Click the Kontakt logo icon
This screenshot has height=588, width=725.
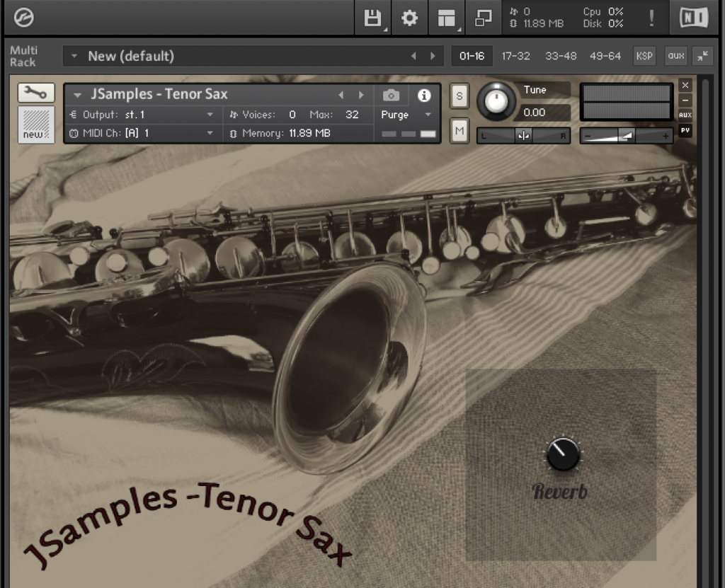click(x=23, y=18)
